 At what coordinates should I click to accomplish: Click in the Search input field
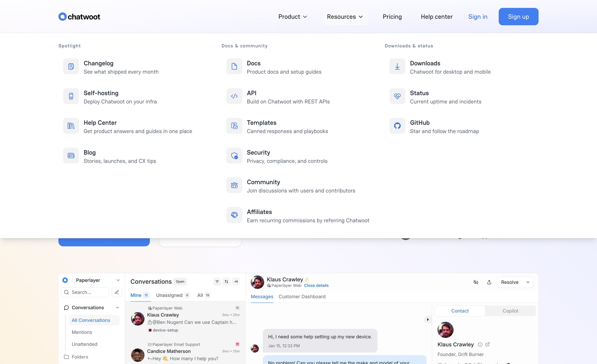[85, 292]
